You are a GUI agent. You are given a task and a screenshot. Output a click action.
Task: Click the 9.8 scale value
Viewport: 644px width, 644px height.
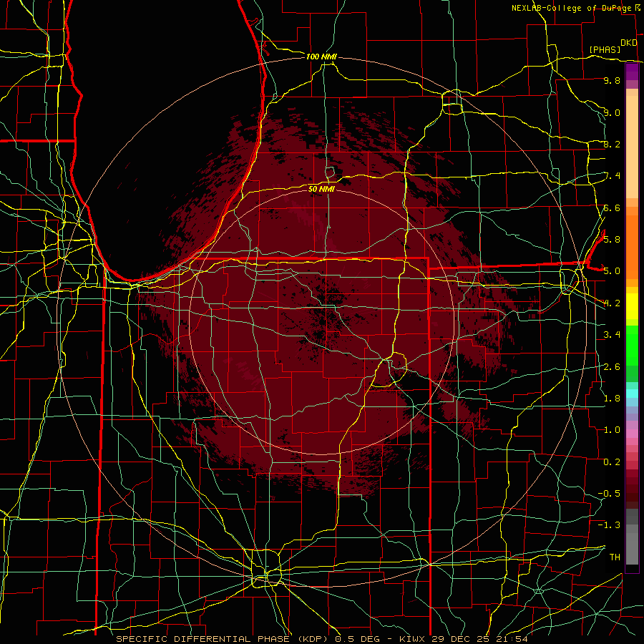coord(612,81)
